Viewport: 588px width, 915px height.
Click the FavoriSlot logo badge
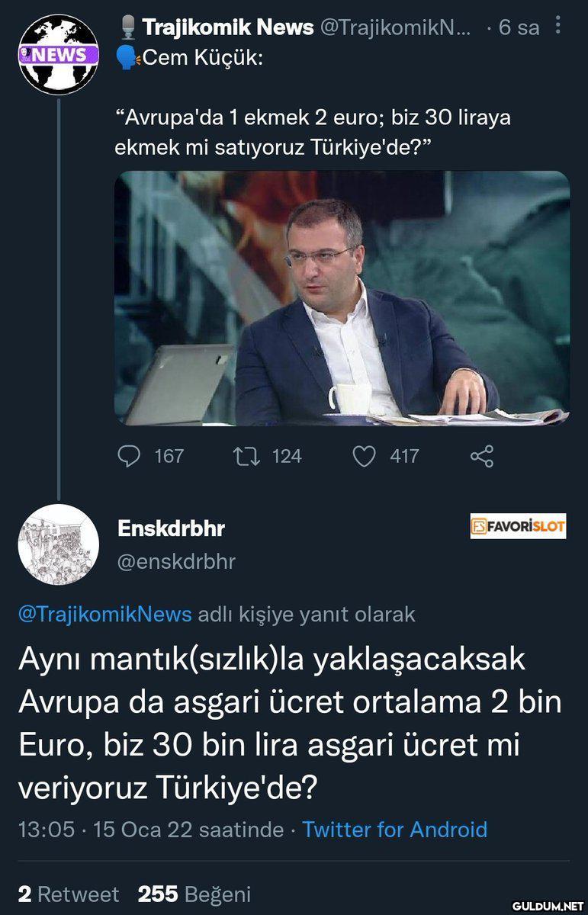coord(518,526)
